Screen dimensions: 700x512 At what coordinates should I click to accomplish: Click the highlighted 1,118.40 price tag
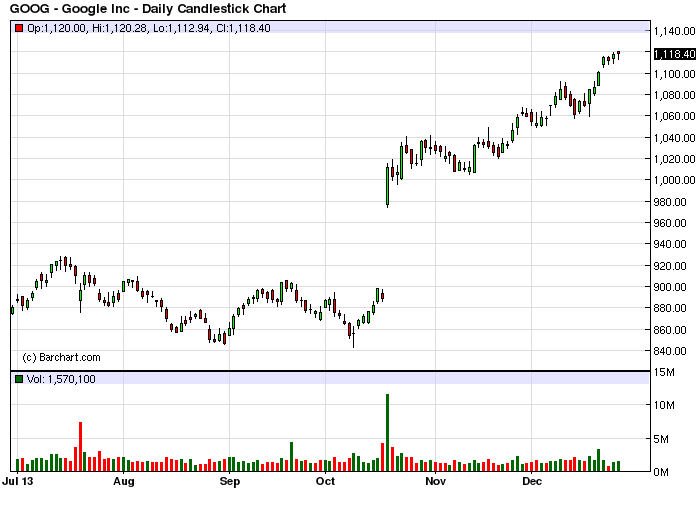pyautogui.click(x=675, y=54)
